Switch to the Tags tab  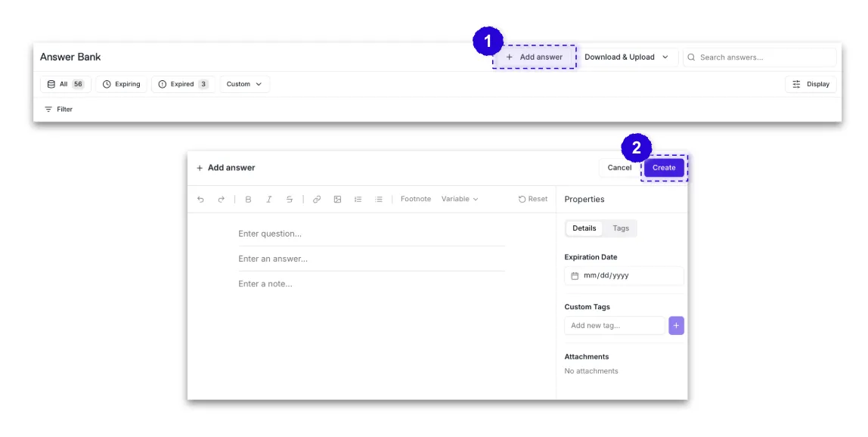pos(621,228)
